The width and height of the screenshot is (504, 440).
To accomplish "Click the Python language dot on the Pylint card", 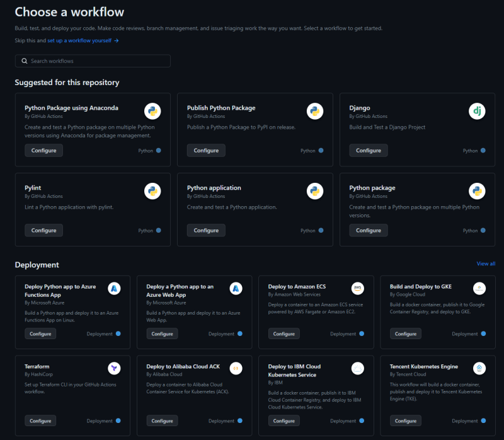I will [159, 230].
